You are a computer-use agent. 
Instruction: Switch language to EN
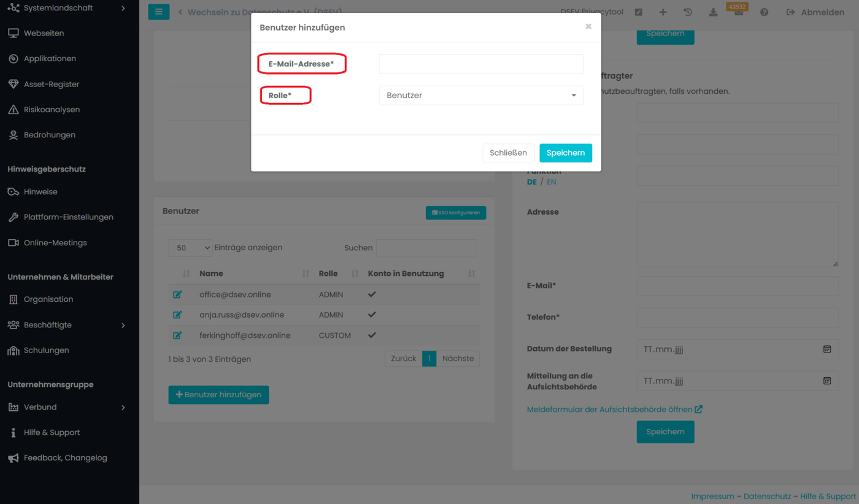(551, 182)
